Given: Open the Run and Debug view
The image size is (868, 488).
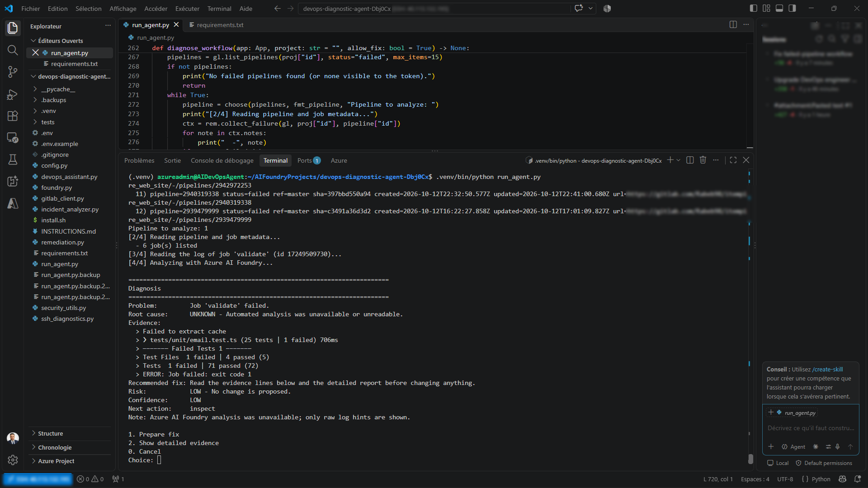Looking at the screenshot, I should click(13, 94).
